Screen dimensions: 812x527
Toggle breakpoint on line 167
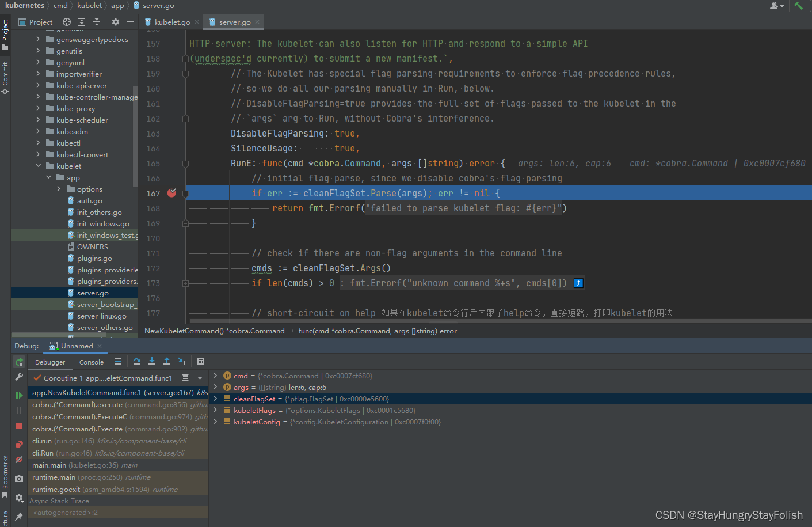click(x=171, y=193)
